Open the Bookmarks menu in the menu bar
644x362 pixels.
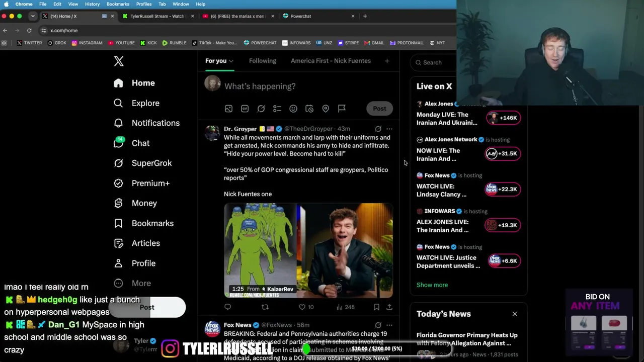tap(118, 4)
